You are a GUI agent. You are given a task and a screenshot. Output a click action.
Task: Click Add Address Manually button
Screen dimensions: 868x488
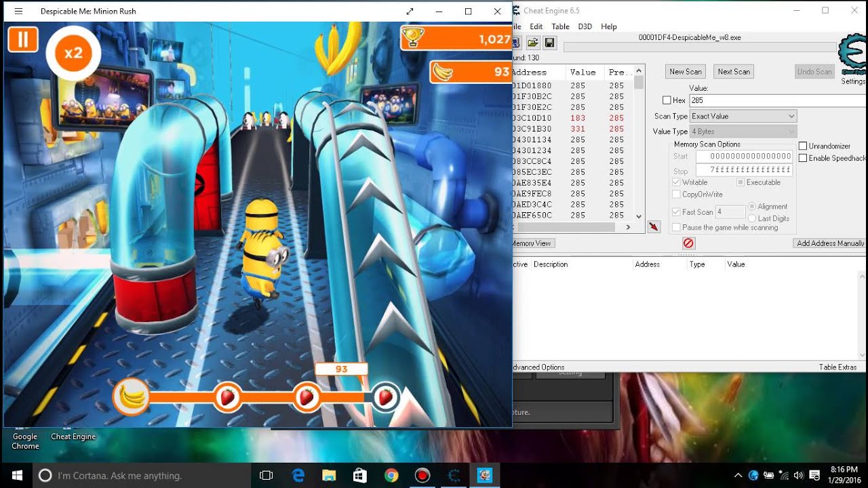830,243
